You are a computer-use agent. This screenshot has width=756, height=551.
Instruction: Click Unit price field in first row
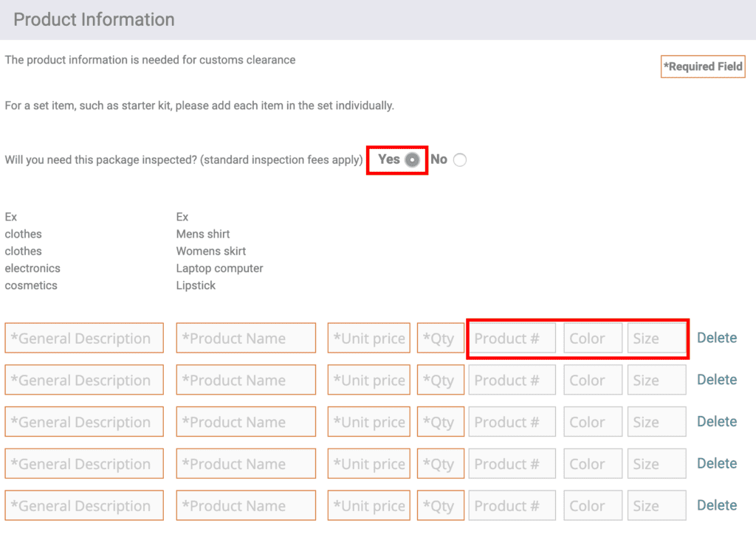[x=369, y=338]
